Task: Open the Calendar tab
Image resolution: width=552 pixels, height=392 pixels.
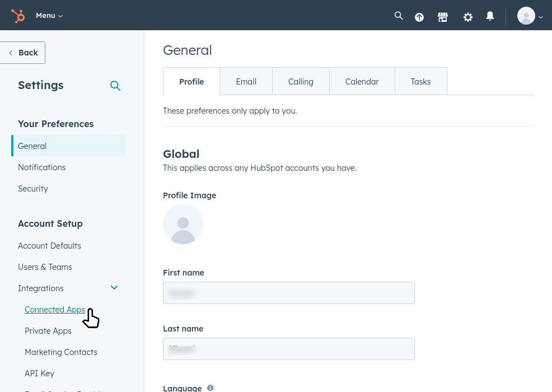Action: pyautogui.click(x=362, y=82)
